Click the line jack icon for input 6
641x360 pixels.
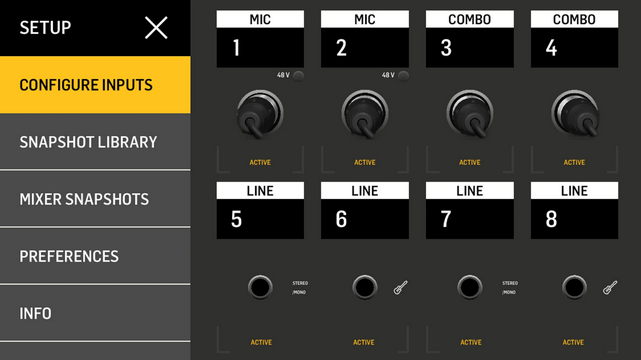[x=365, y=287]
